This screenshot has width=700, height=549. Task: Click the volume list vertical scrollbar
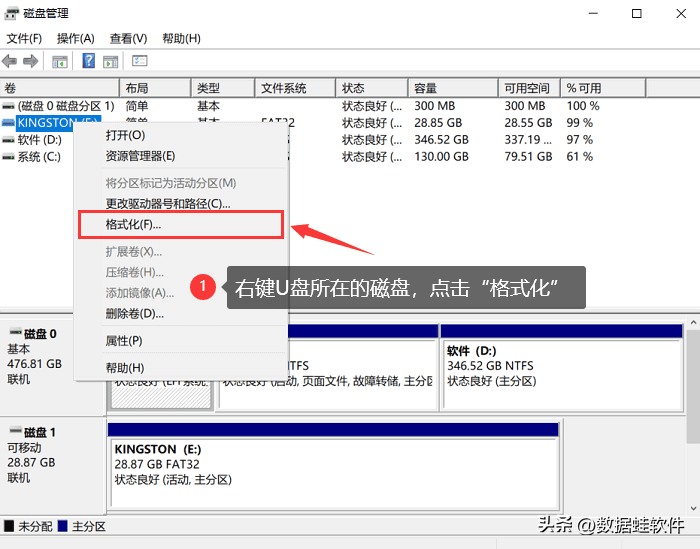point(691,200)
